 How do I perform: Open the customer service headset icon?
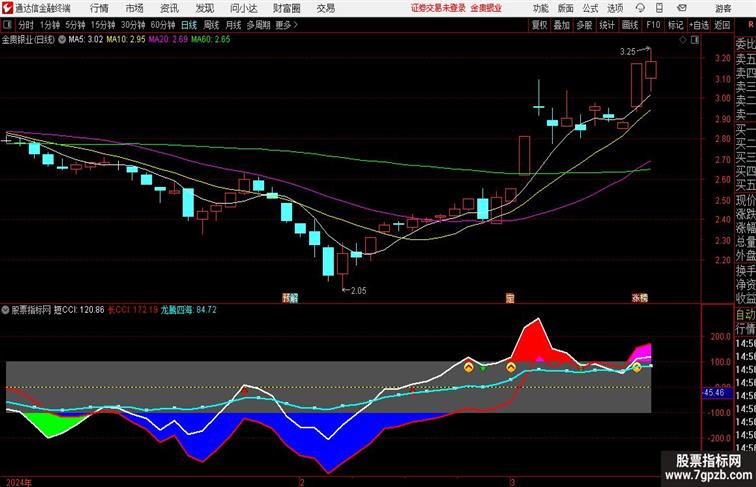[640, 8]
